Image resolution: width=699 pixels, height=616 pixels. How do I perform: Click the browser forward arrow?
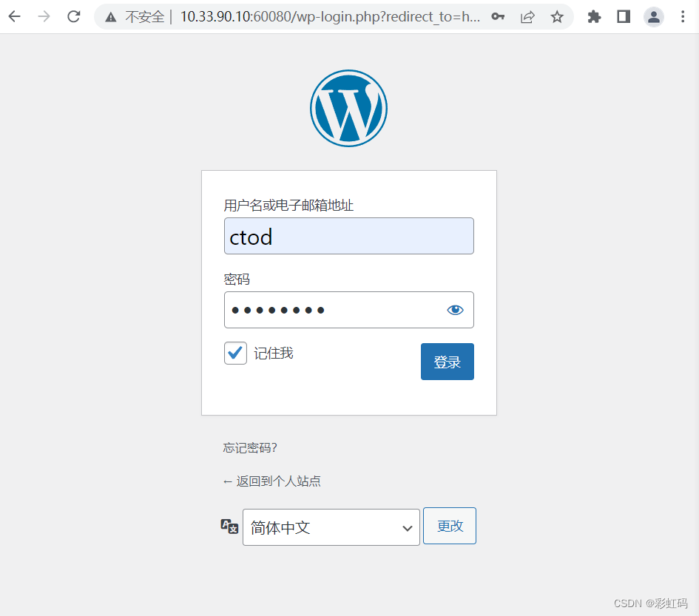tap(44, 17)
